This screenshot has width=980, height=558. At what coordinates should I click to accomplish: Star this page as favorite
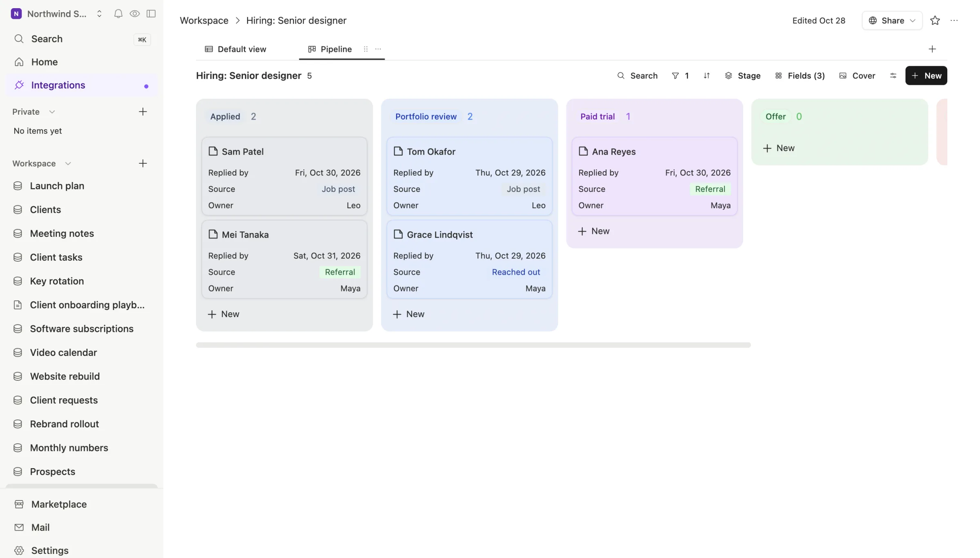(x=935, y=20)
